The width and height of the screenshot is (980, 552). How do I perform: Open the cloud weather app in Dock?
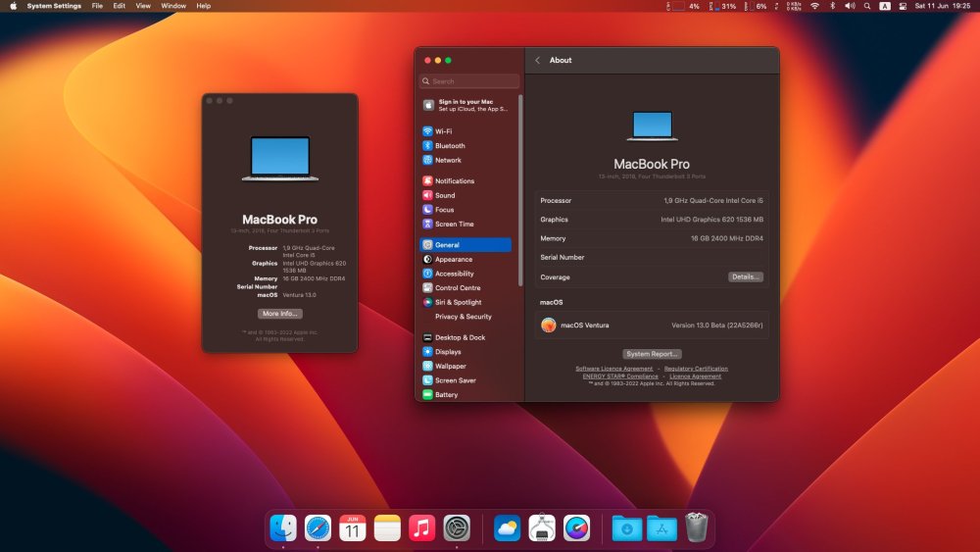coord(507,528)
